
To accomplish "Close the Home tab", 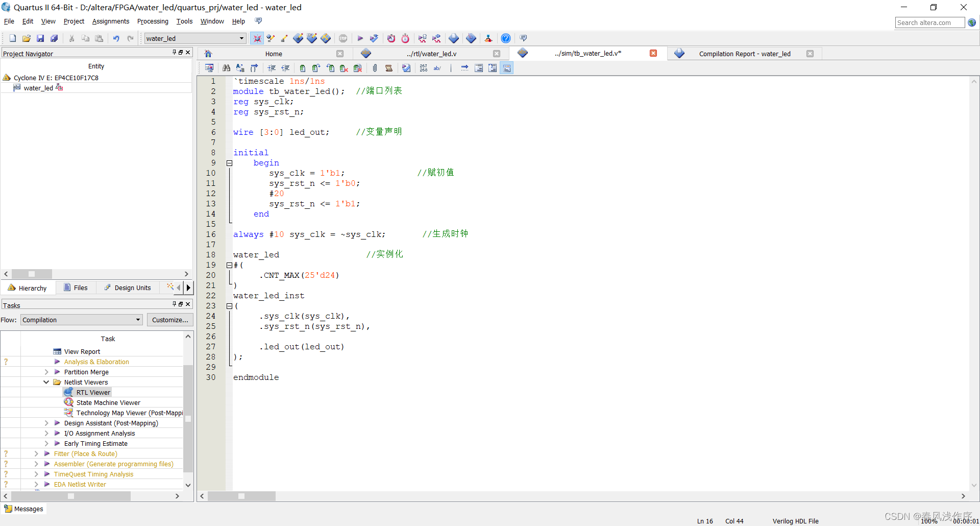I will (340, 54).
